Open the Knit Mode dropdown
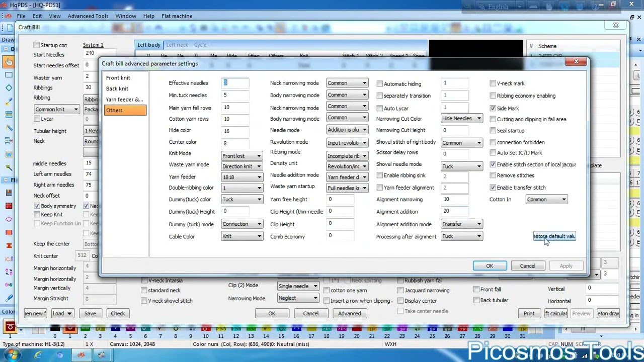Screen dimensions: 644x362 coord(242,156)
